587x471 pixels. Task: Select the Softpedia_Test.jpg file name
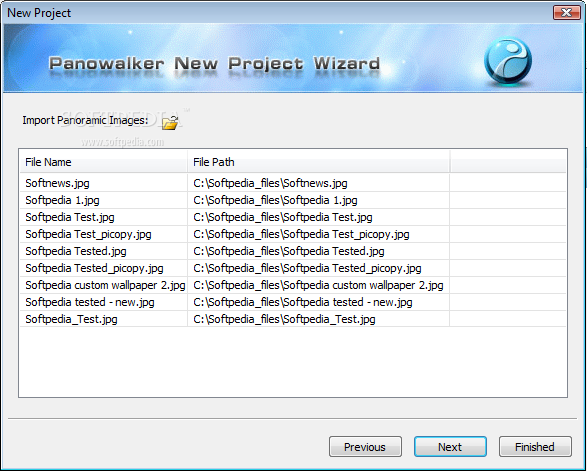pos(71,319)
